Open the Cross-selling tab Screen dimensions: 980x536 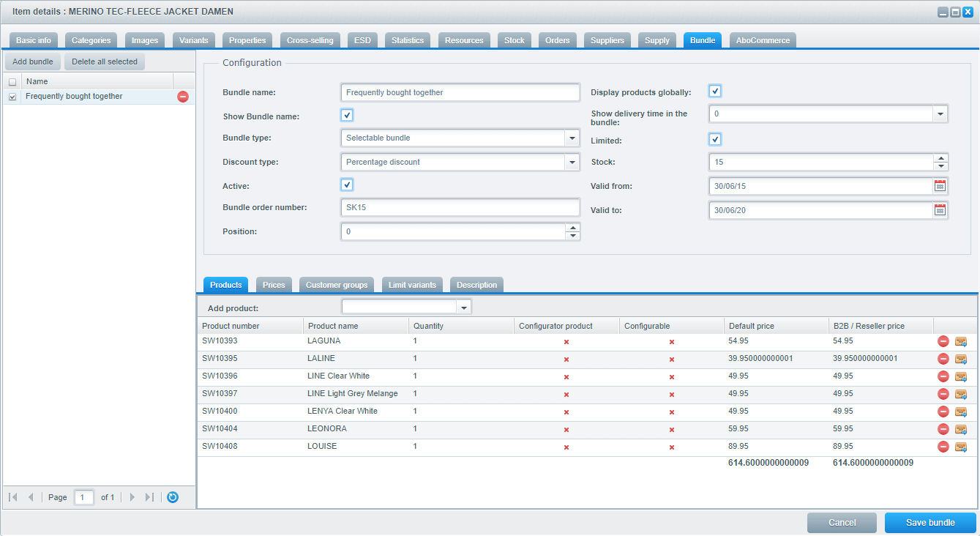310,40
